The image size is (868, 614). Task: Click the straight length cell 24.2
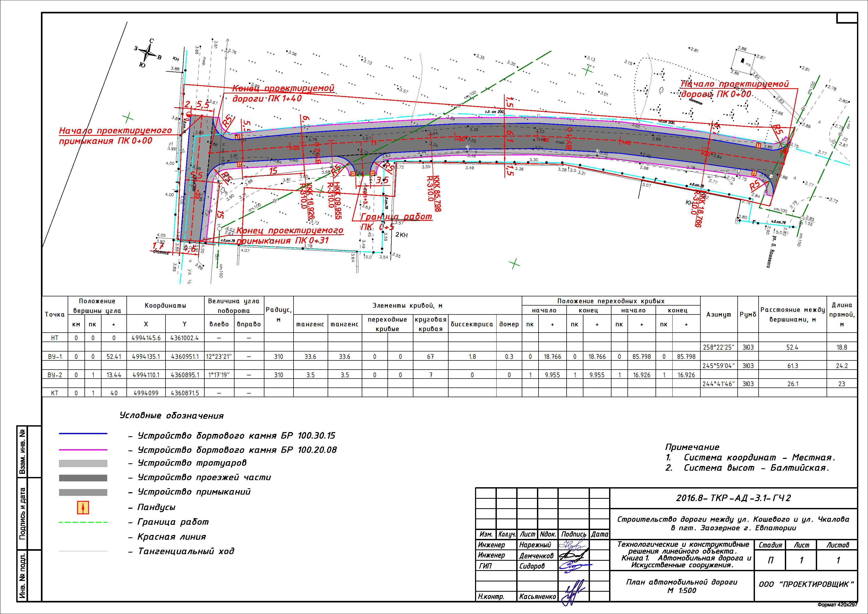tap(842, 366)
